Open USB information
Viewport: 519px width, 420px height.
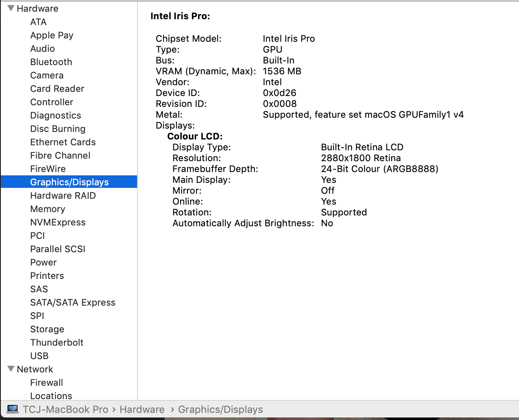click(39, 356)
